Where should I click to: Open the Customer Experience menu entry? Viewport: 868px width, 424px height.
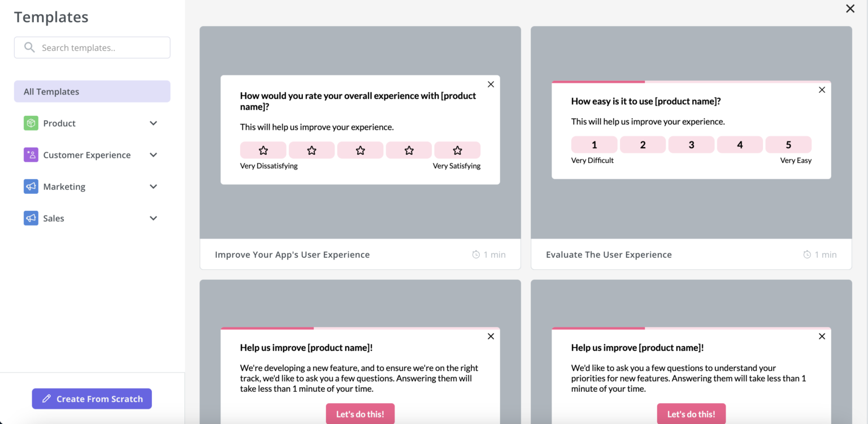tap(86, 154)
